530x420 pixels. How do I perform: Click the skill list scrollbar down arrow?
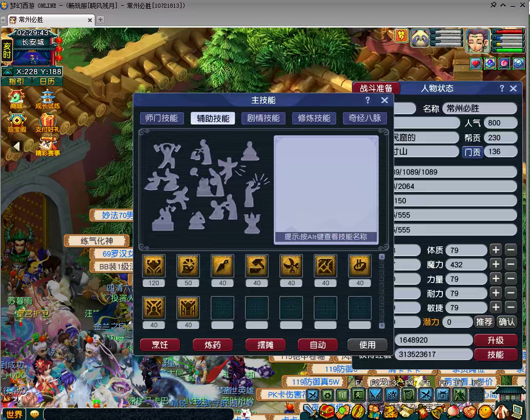pyautogui.click(x=382, y=326)
